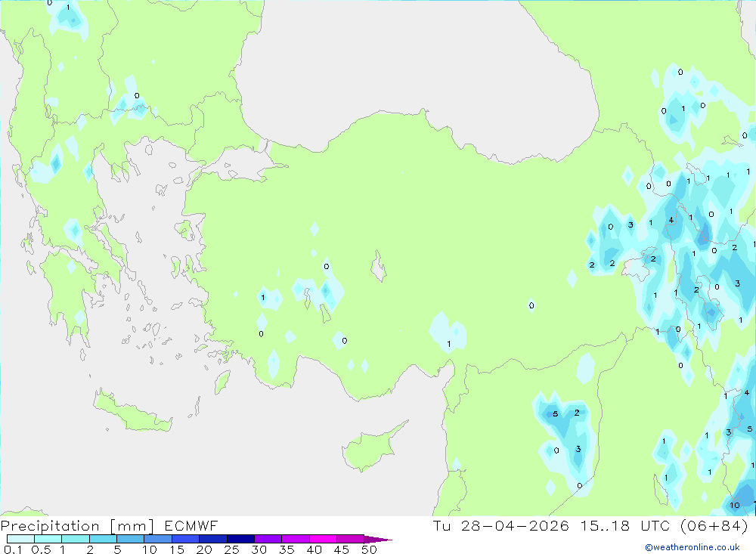756x554 pixels.
Task: Click the '15' legend scale label
Action: (177, 549)
